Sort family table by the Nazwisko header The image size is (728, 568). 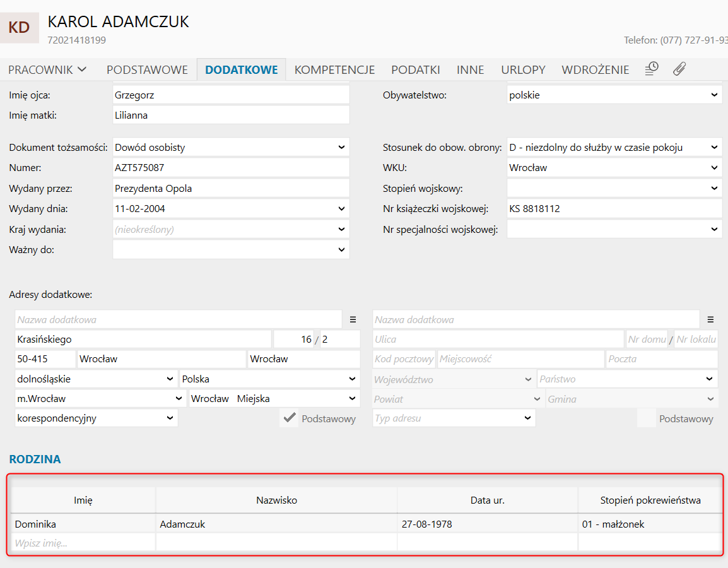click(277, 500)
